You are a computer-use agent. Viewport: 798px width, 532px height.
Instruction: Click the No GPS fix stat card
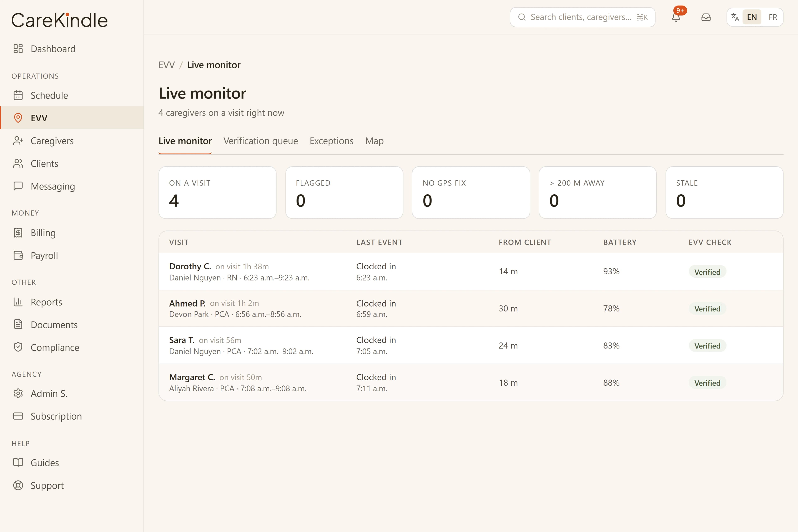click(471, 192)
